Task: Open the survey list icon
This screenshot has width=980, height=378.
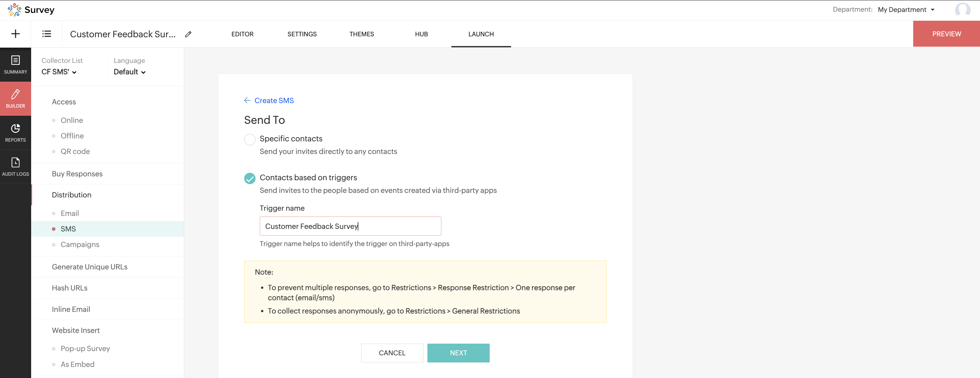Action: click(46, 34)
